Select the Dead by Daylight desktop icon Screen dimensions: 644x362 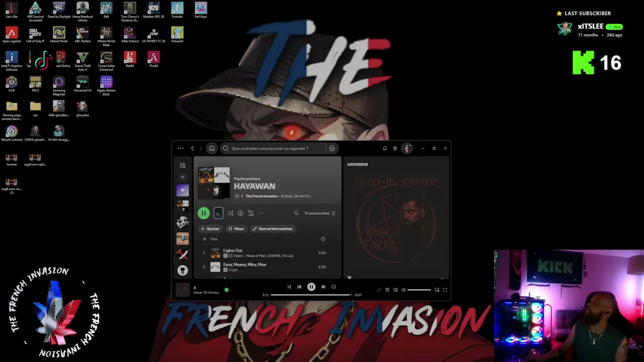pyautogui.click(x=59, y=10)
